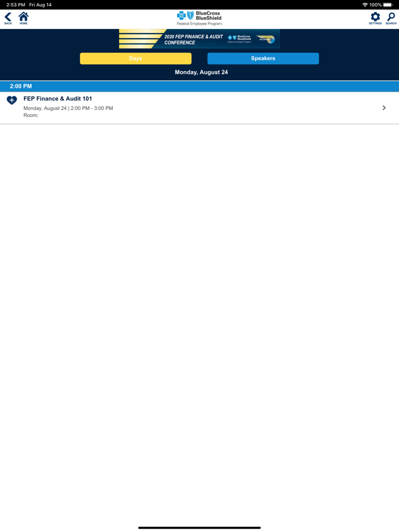Tap the 2020 FEP Finance & Audit Conference banner

pyautogui.click(x=199, y=39)
